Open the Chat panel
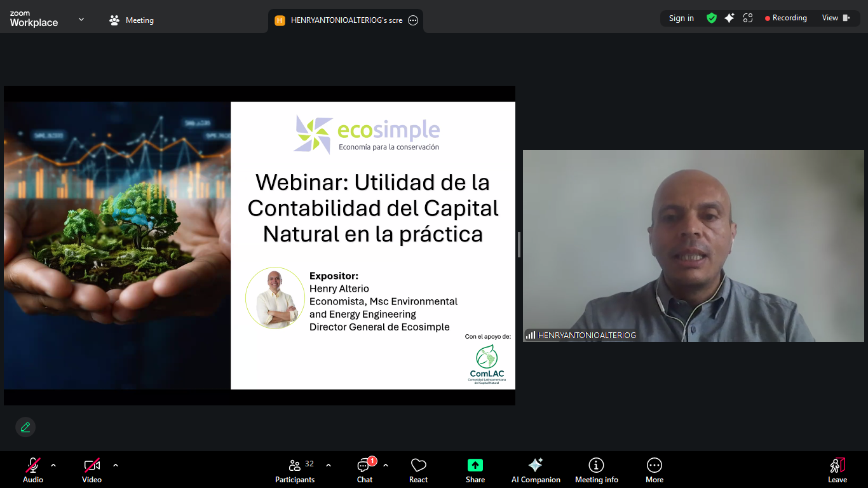Screen dimensions: 868x488 365,470
